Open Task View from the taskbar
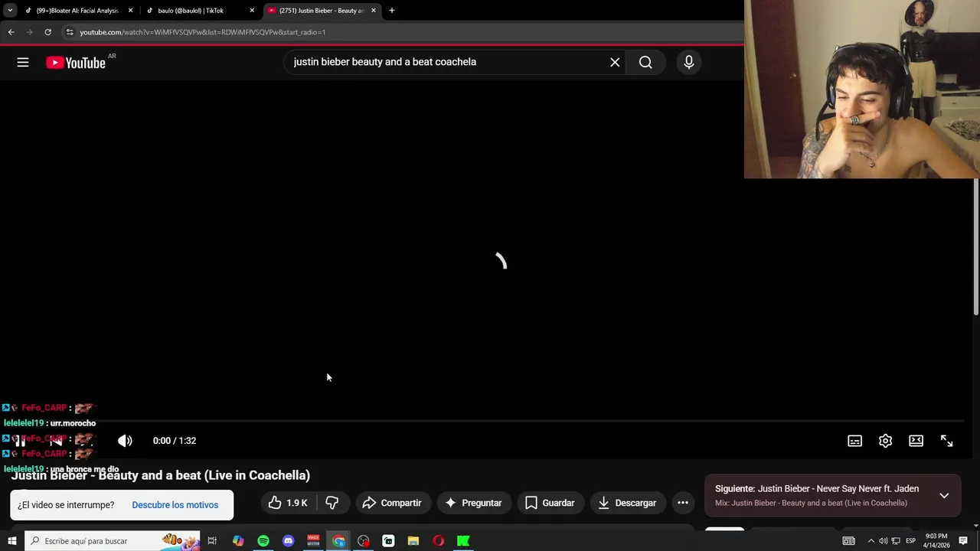This screenshot has width=980, height=551. (212, 541)
